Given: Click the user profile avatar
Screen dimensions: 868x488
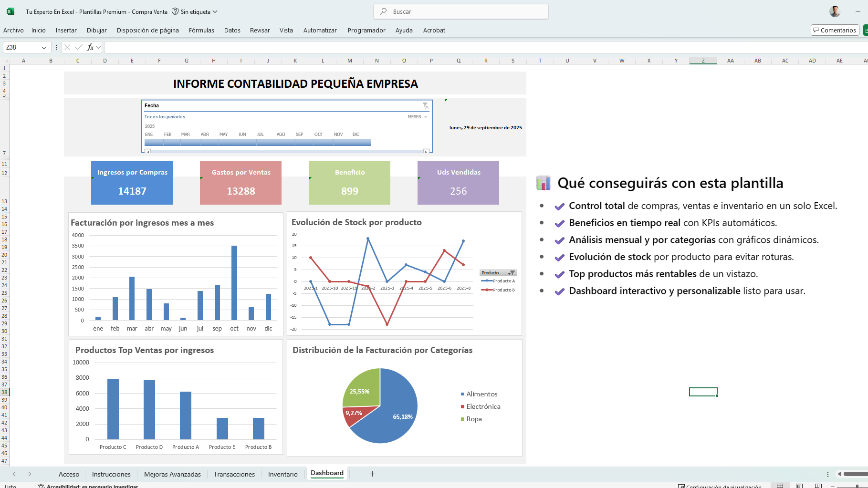Looking at the screenshot, I should [835, 11].
